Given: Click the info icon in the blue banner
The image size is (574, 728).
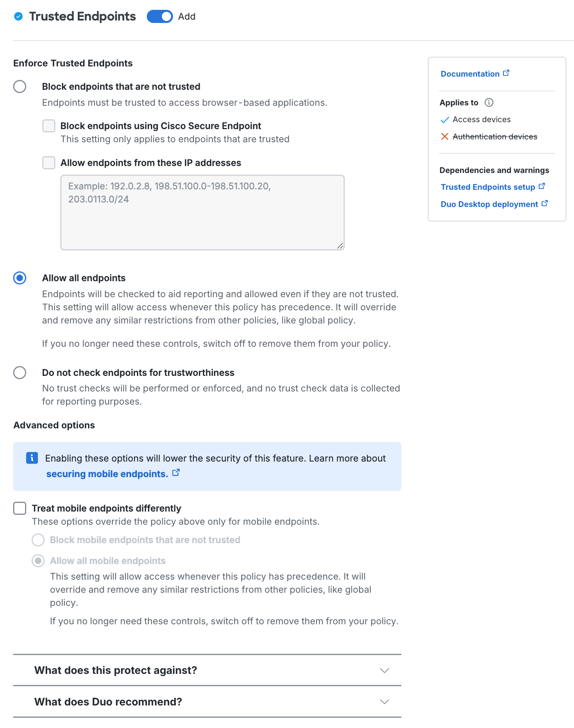Looking at the screenshot, I should (x=32, y=458).
